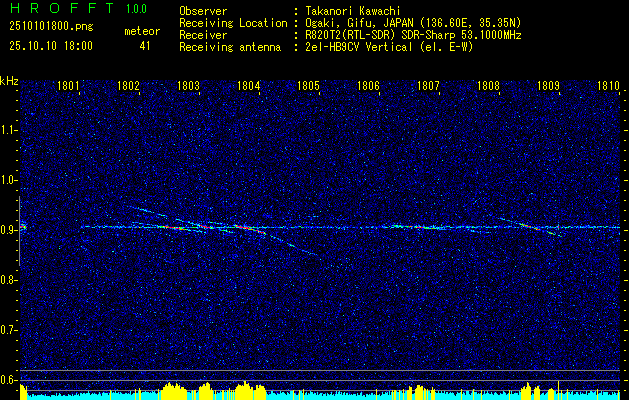Viewport: 629px width, 400px height.
Task: Click the version number 1.0.0
Action: coord(136,8)
